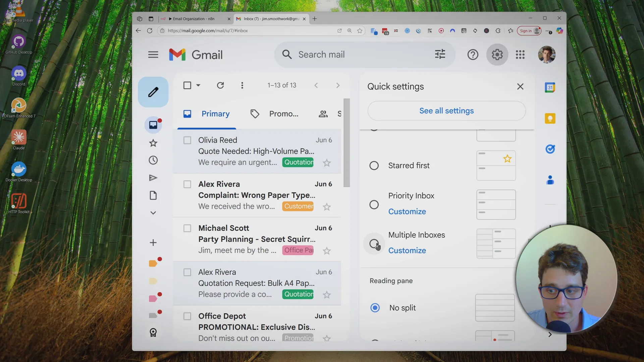The width and height of the screenshot is (644, 362).
Task: Open Discord desktop shortcut
Action: tap(19, 76)
